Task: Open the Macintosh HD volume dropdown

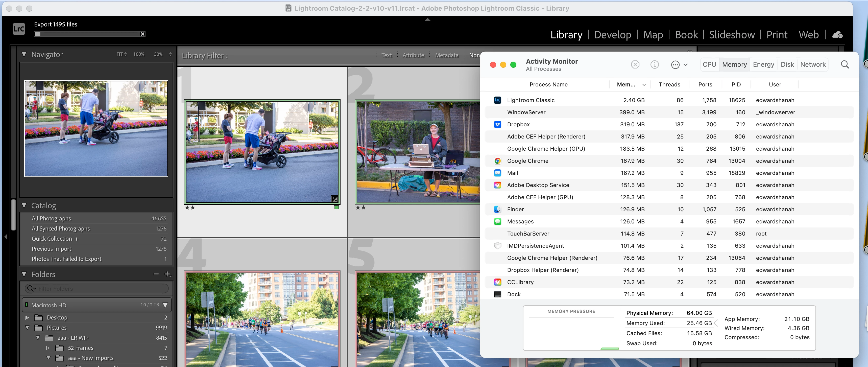Action: coord(165,305)
